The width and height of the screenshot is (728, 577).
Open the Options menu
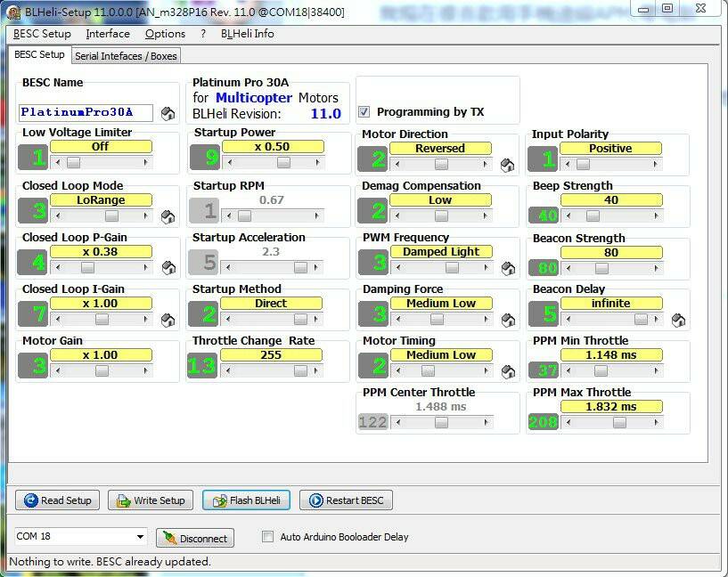click(x=165, y=34)
